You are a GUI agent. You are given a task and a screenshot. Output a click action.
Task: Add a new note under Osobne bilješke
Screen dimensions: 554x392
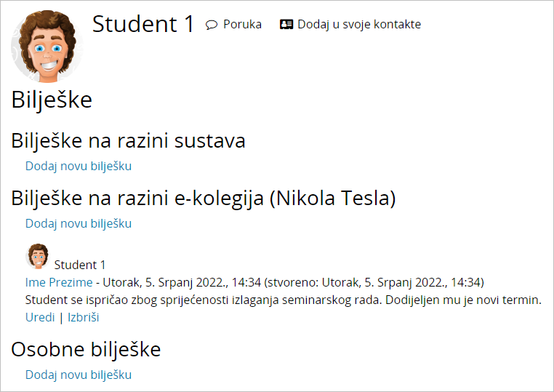[x=79, y=375]
